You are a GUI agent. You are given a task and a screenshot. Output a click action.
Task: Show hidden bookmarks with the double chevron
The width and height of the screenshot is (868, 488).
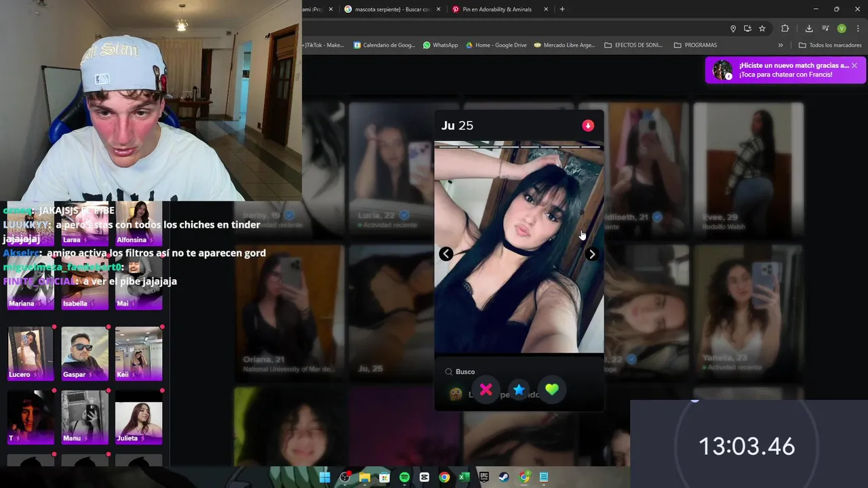pos(781,45)
